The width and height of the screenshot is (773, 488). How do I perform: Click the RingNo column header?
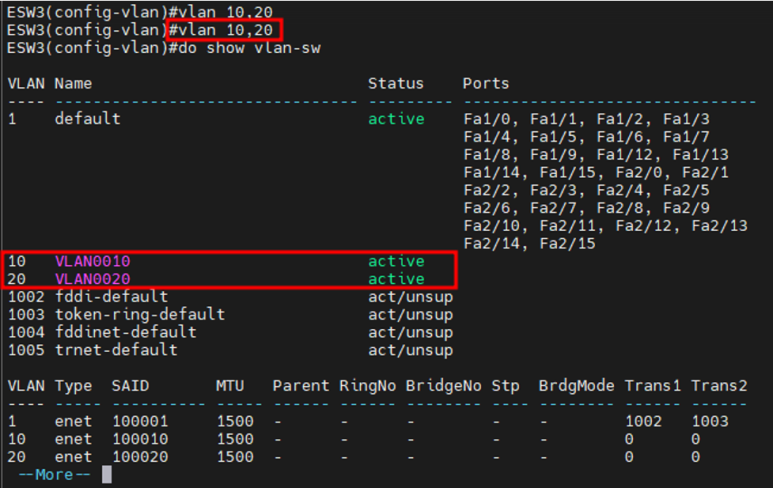pos(368,385)
